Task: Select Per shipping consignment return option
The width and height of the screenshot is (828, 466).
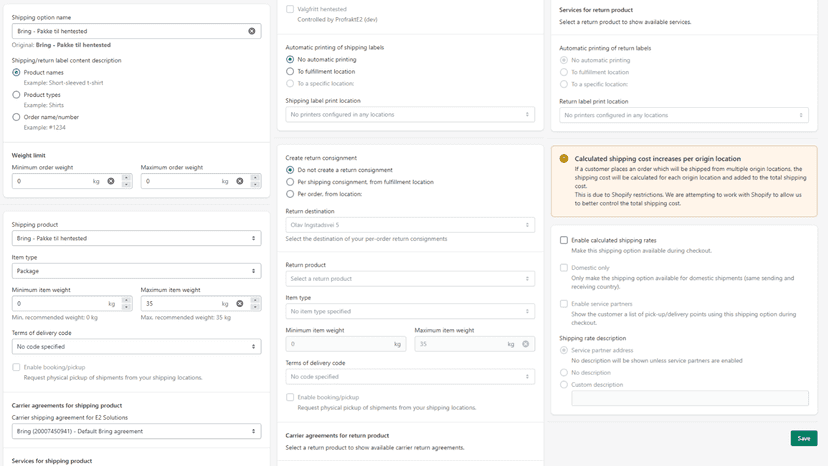Action: pos(290,182)
